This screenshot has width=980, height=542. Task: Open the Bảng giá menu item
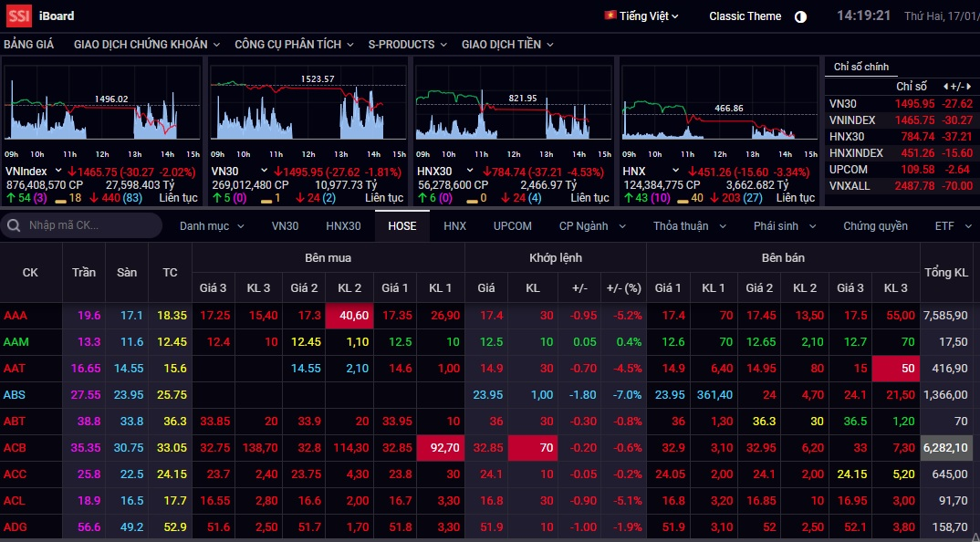tap(29, 44)
